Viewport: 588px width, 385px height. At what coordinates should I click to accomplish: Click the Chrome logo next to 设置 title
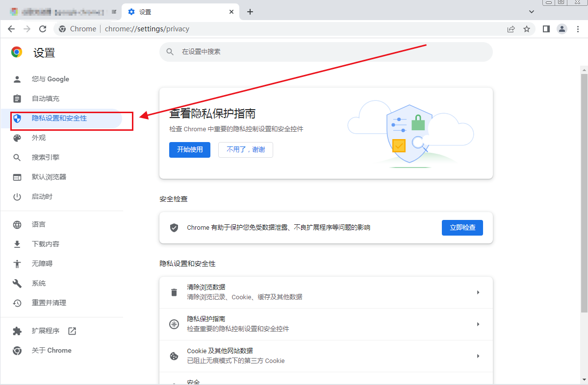[x=17, y=52]
